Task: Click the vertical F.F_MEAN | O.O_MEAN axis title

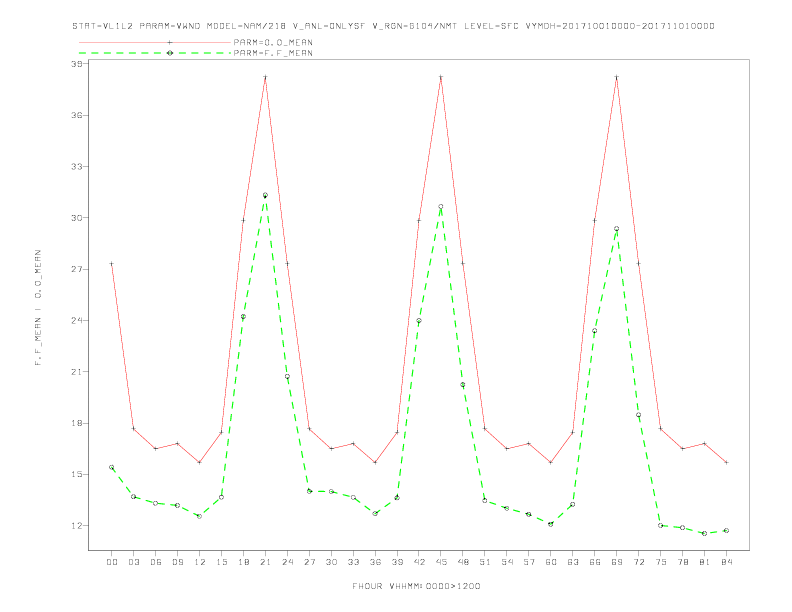Action: (x=38, y=308)
